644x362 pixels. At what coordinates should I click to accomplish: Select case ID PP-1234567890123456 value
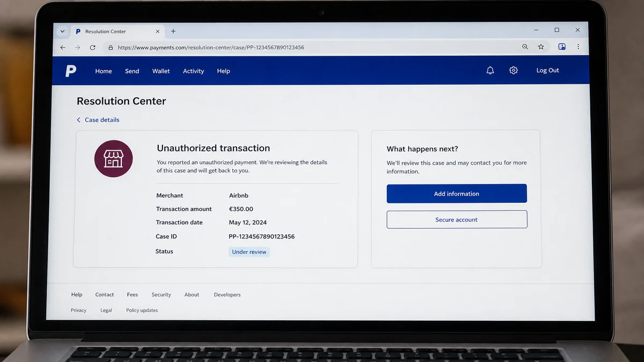(261, 236)
